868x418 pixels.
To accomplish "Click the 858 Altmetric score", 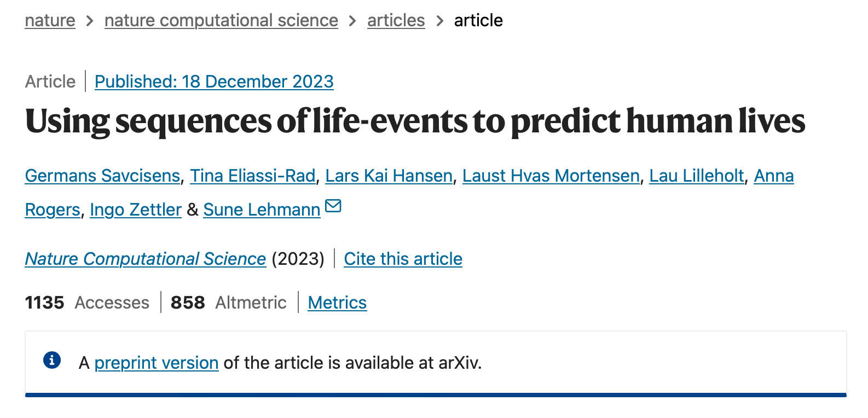I will coord(188,303).
